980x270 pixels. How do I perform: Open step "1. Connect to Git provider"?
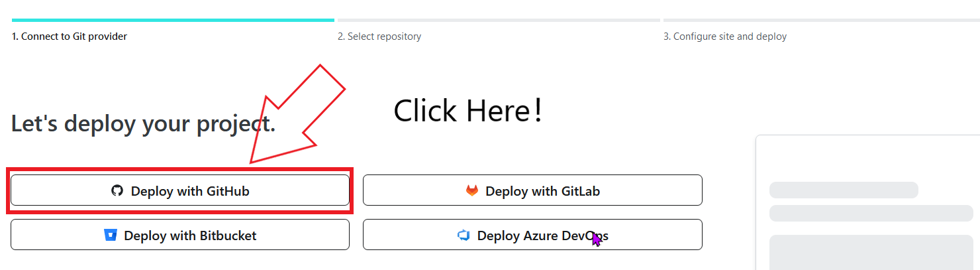70,36
